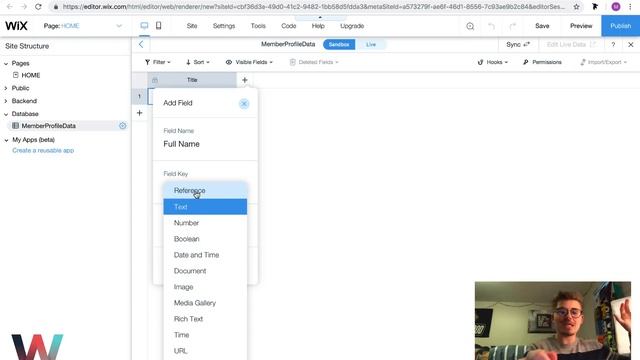Click the site lock icon in the address bar
The height and width of the screenshot is (360, 640).
point(56,7)
